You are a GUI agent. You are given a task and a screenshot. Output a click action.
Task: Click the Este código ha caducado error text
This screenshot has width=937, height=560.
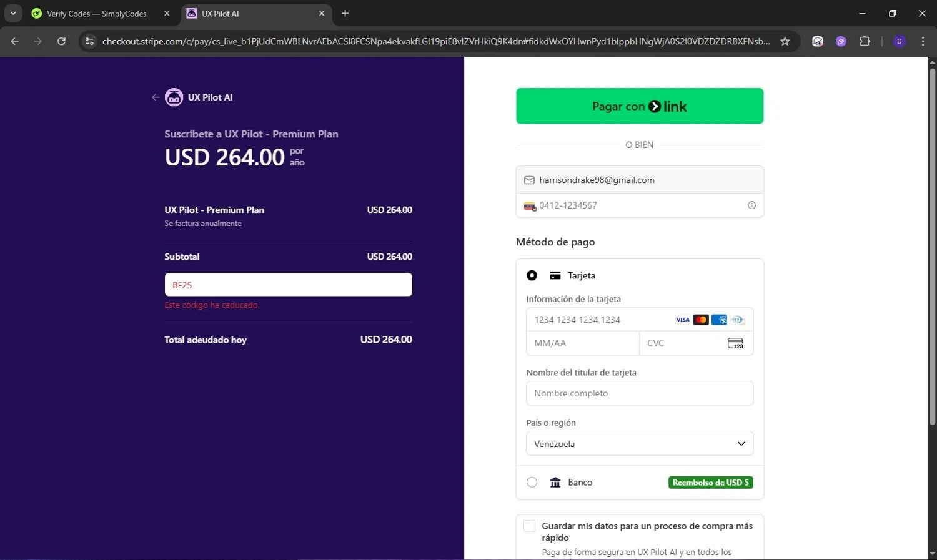tap(212, 305)
